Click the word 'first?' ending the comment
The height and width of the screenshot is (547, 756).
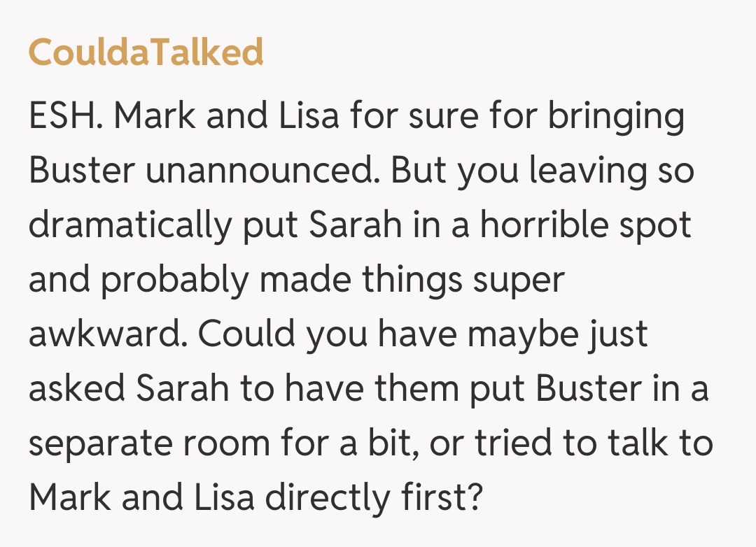(x=447, y=499)
